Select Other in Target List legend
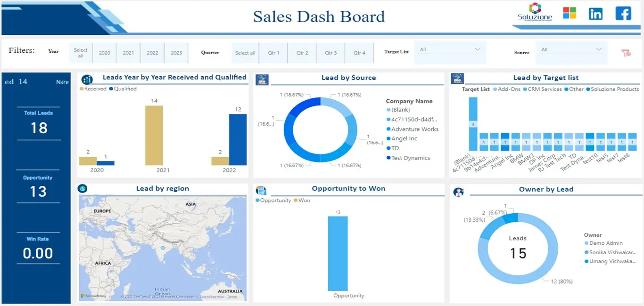644x306 pixels. point(574,89)
